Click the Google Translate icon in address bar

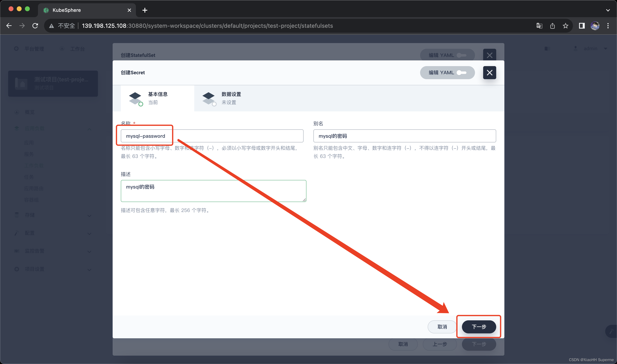539,26
